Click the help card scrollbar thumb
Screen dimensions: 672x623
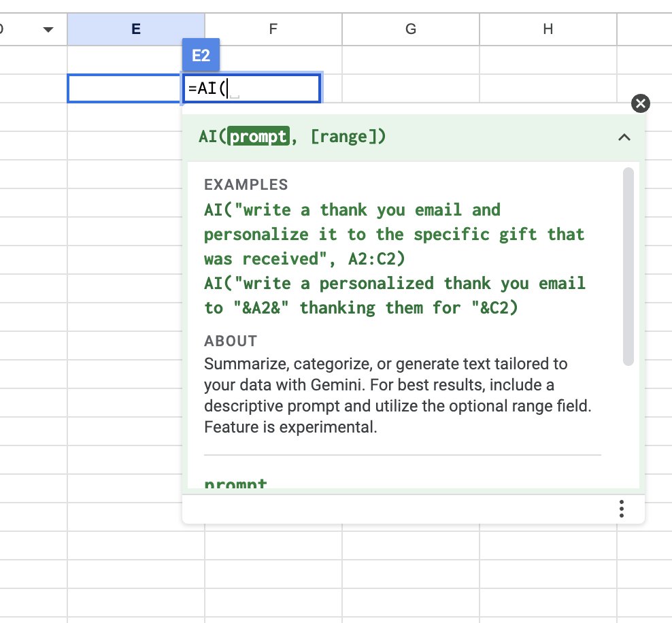[626, 265]
